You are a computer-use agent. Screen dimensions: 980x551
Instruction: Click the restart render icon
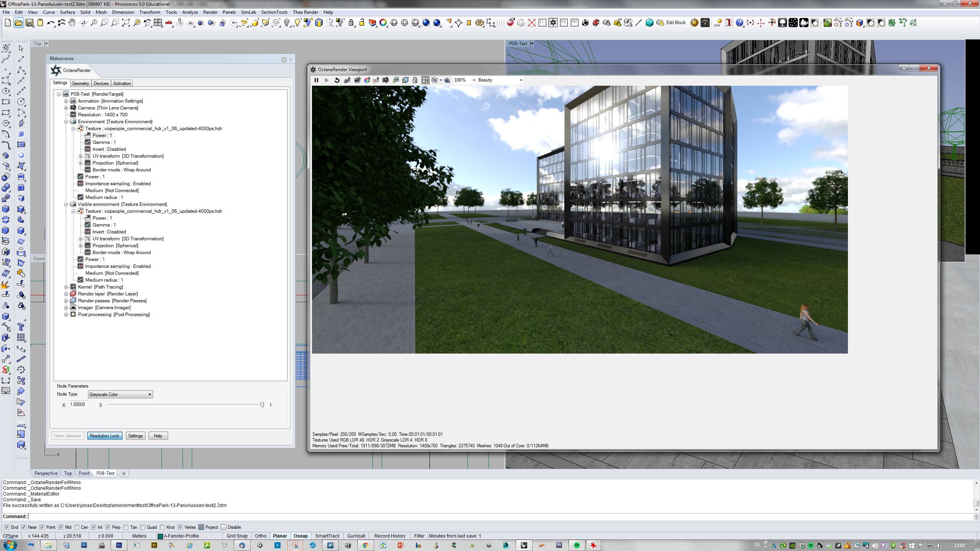coord(337,80)
